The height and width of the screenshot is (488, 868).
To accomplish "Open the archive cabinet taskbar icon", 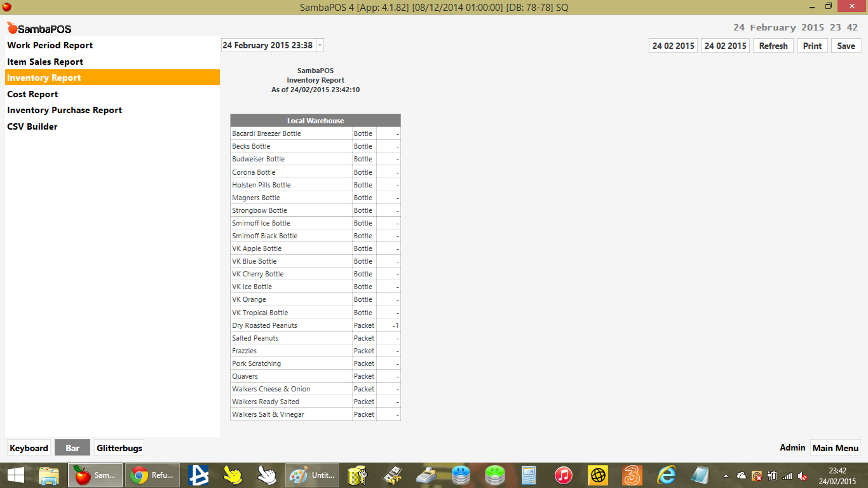I will [x=357, y=475].
